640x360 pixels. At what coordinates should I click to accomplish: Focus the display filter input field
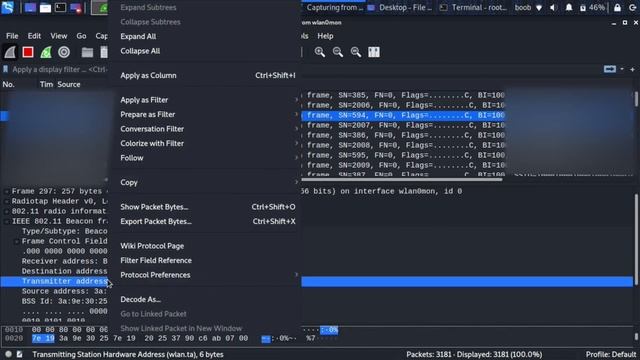[59, 69]
